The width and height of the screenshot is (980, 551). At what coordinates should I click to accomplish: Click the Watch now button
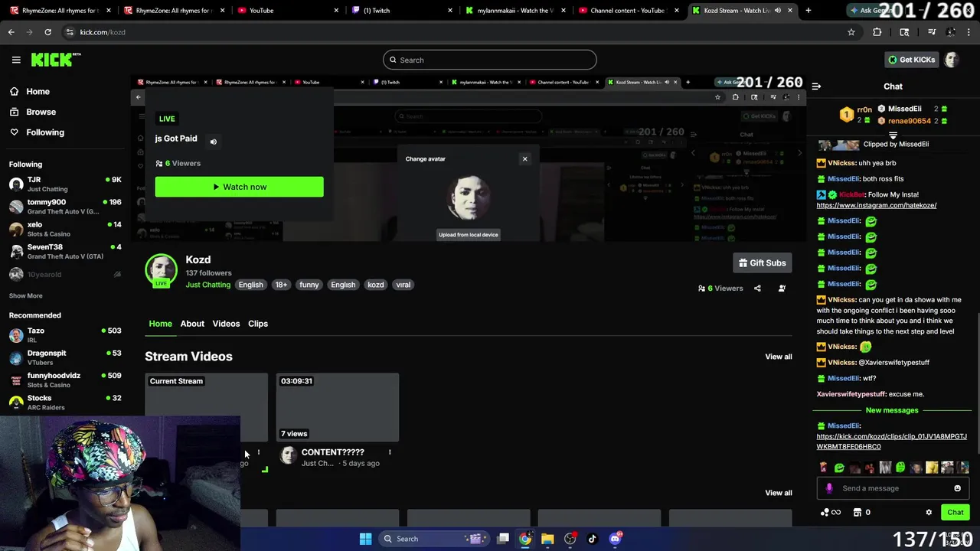tap(239, 187)
